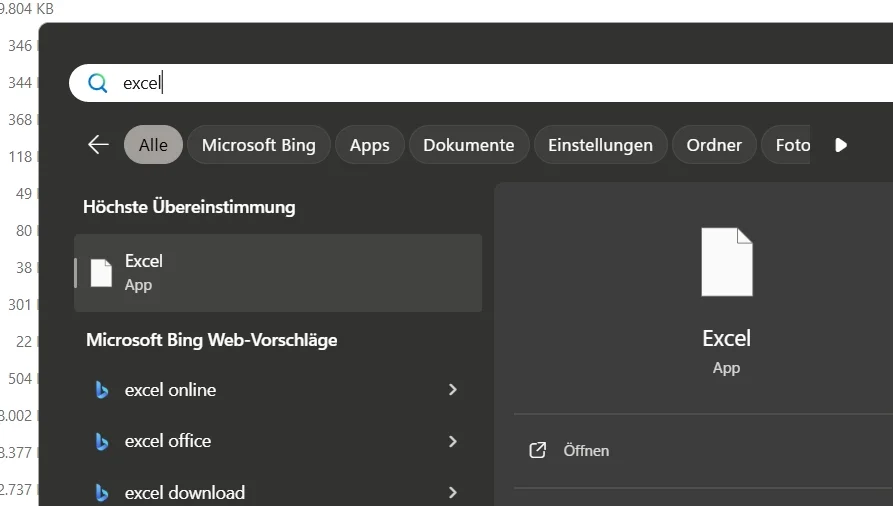Expand the chevron for 'excel online'

point(453,390)
